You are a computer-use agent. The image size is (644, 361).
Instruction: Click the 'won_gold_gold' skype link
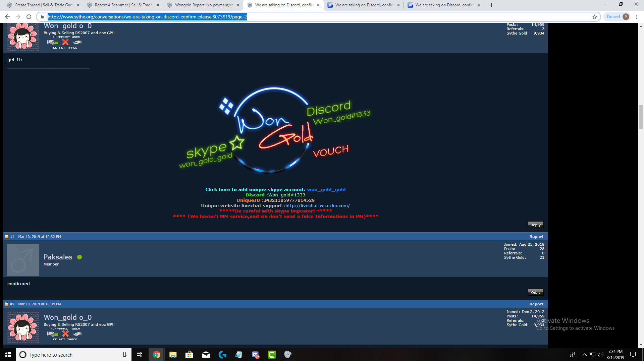click(326, 189)
